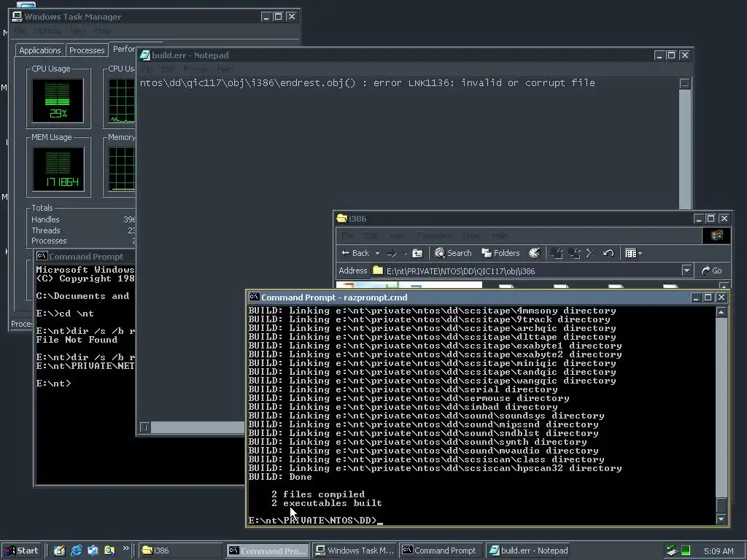Open Tools menu in i386 Explorer
747x560 pixels.
[x=471, y=236]
